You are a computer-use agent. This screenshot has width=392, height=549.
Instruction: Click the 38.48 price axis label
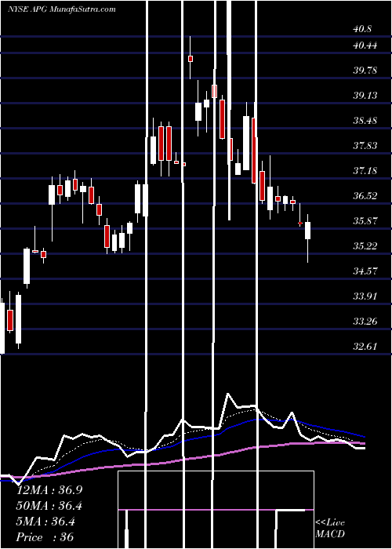point(365,121)
